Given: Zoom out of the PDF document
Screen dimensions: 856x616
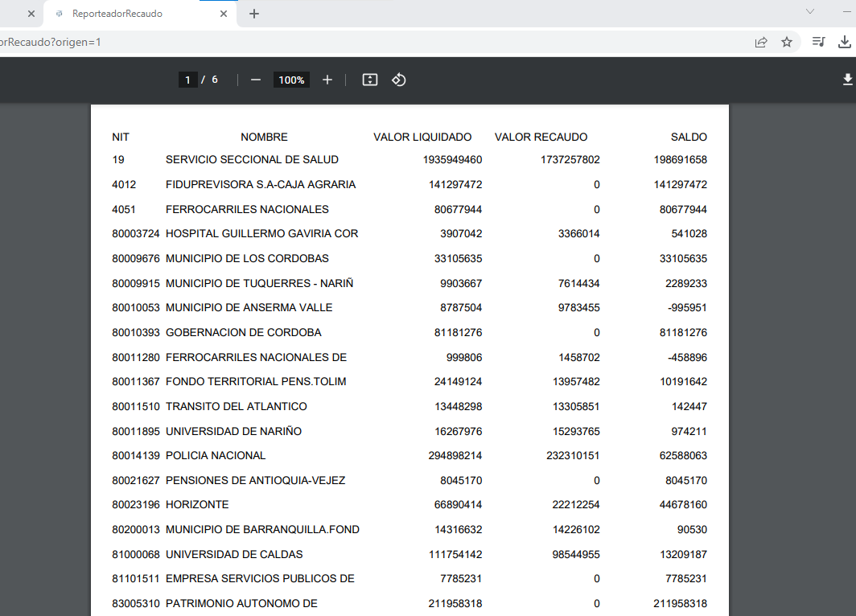Looking at the screenshot, I should 256,80.
